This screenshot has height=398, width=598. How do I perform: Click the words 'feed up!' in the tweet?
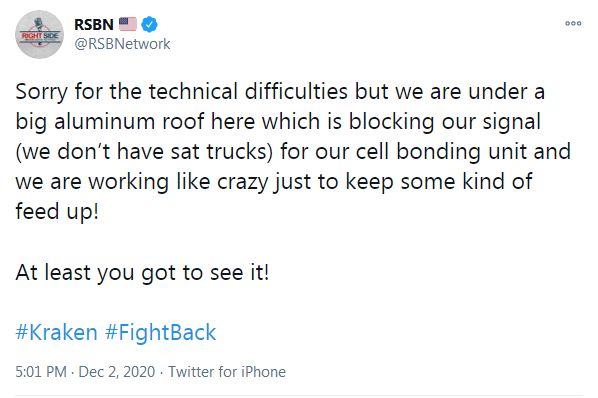click(x=57, y=212)
